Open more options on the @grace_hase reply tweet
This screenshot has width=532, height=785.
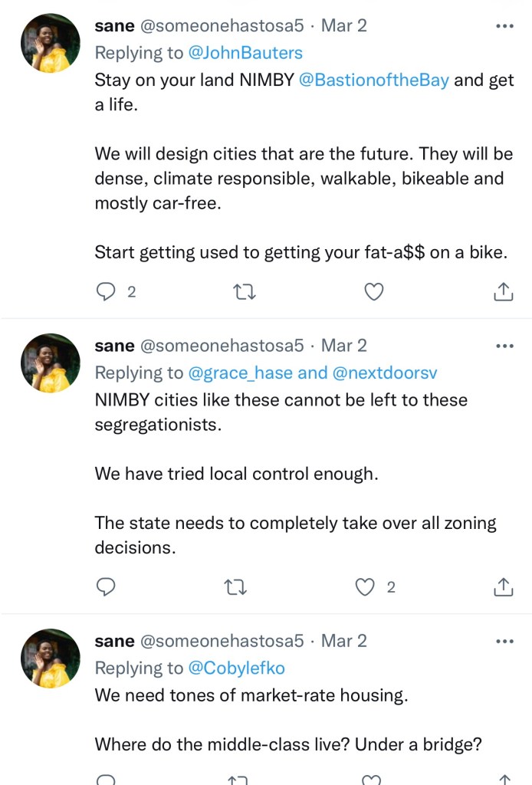point(504,345)
